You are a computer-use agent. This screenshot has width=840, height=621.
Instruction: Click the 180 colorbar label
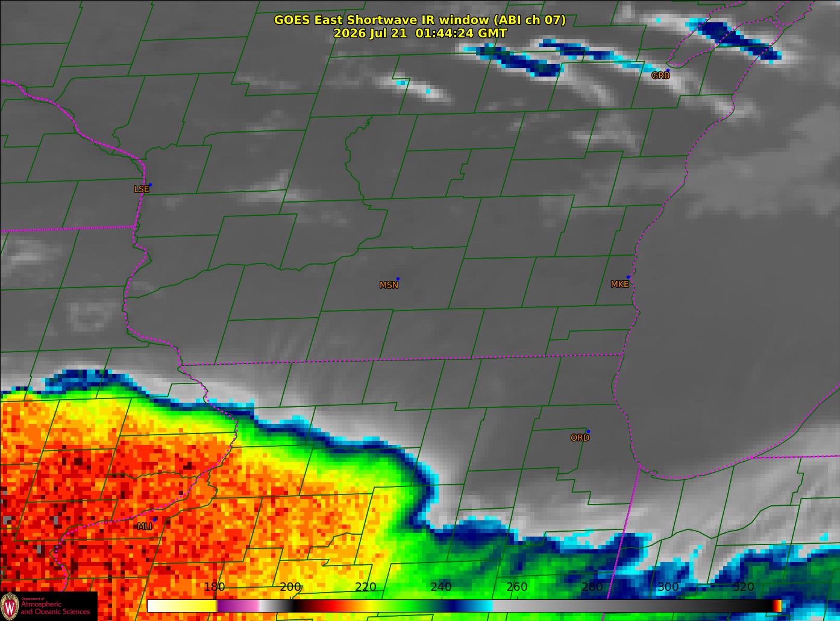[215, 587]
